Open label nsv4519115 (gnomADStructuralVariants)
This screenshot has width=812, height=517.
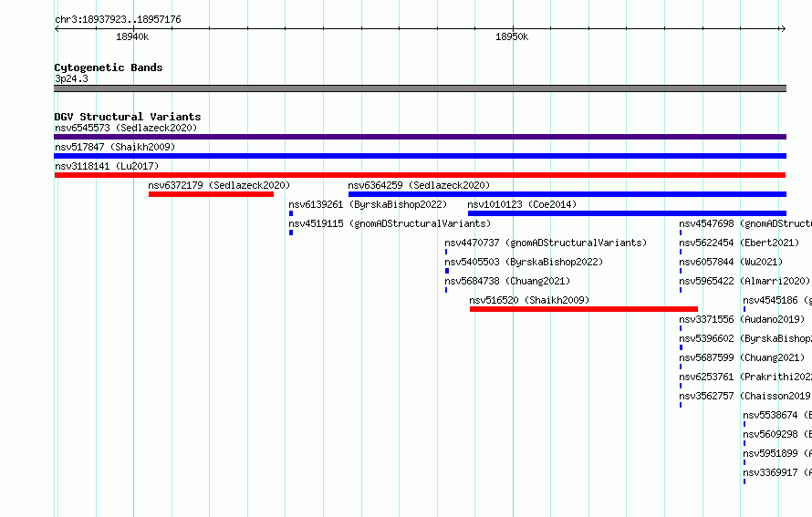tap(390, 223)
